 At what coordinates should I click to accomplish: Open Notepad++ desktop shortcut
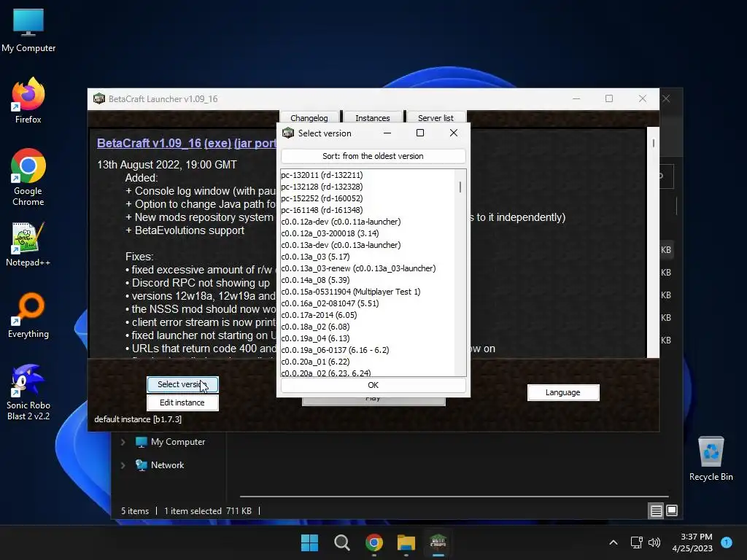pyautogui.click(x=28, y=244)
